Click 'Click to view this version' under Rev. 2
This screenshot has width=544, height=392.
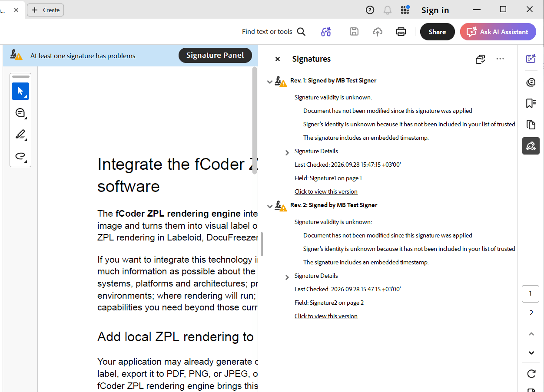326,316
